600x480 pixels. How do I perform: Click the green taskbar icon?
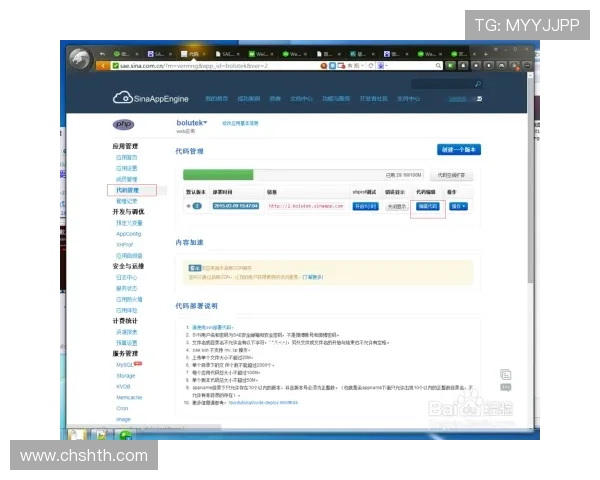click(126, 434)
